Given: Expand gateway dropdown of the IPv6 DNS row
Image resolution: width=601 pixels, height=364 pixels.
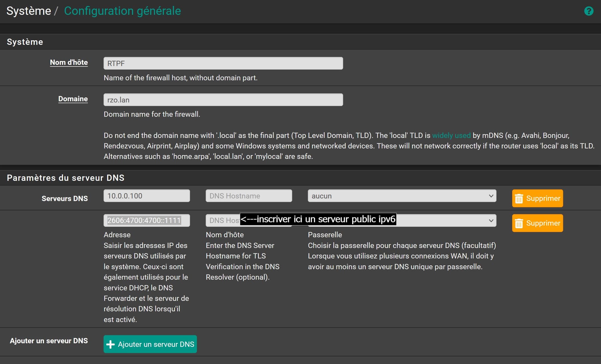Looking at the screenshot, I should (x=490, y=221).
